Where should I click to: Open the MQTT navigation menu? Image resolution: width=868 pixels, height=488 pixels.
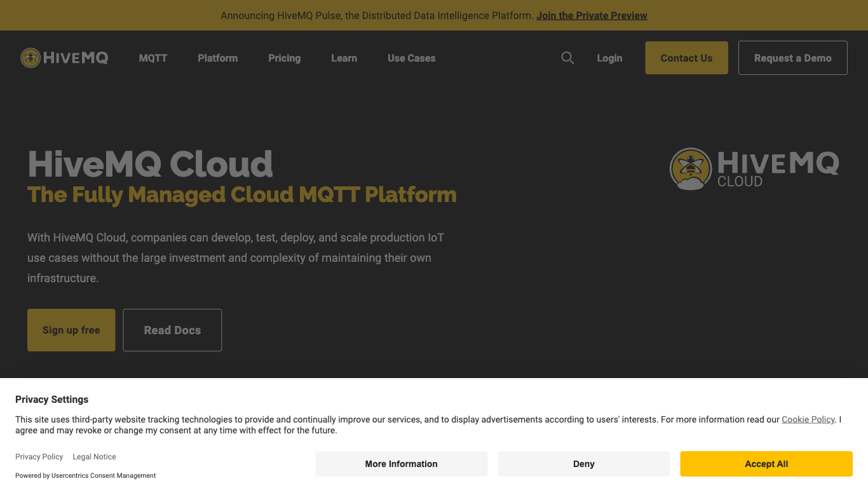[153, 58]
